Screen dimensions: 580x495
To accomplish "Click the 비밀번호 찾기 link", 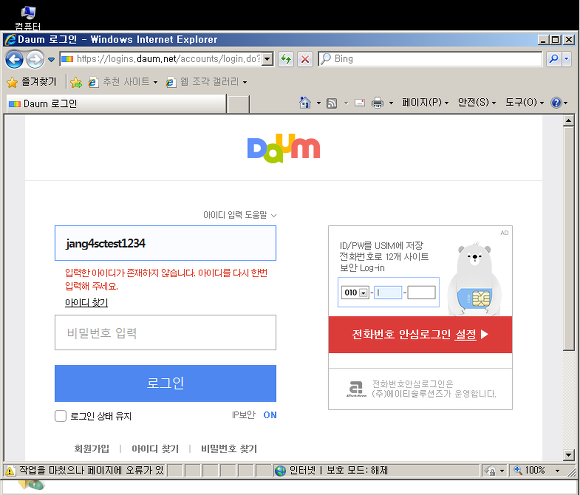I will coord(229,449).
